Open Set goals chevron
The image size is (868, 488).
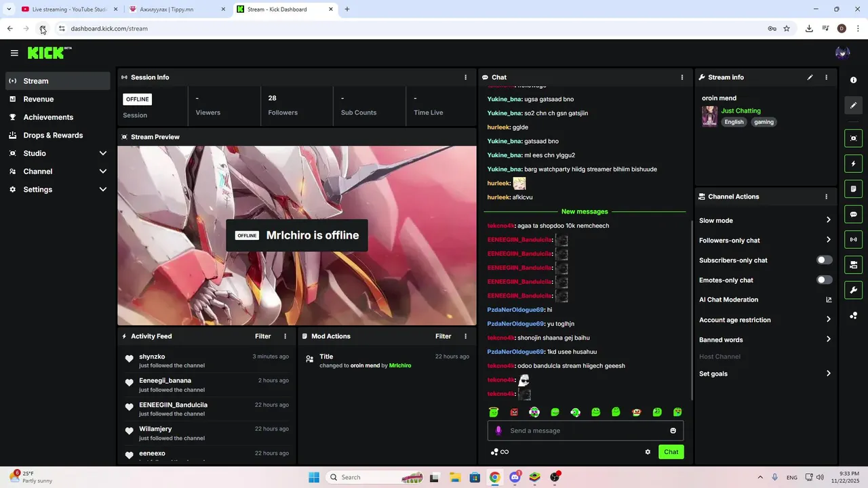point(828,373)
